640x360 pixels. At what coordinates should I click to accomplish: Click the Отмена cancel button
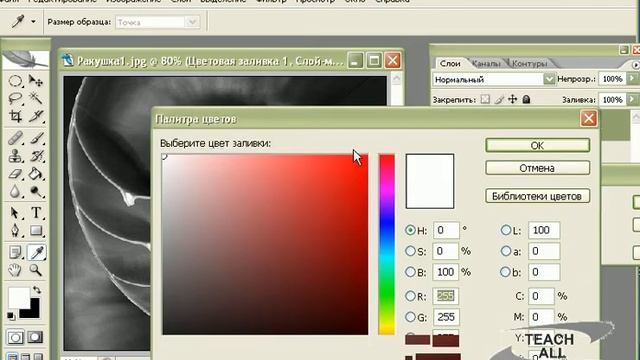tap(538, 168)
